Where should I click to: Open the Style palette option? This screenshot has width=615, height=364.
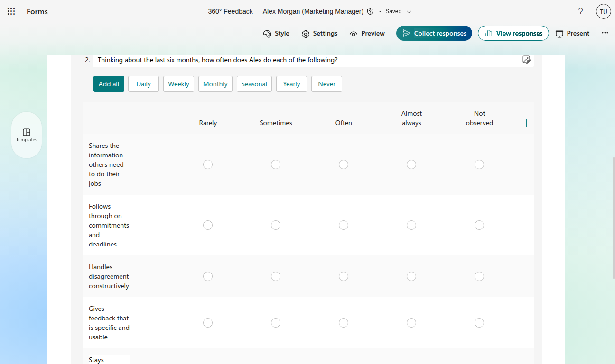(x=276, y=33)
